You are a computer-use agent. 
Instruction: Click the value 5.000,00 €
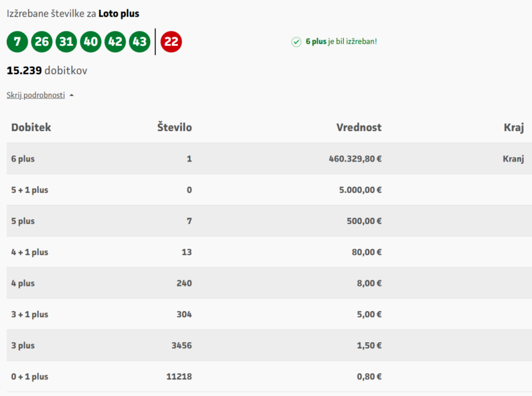coord(360,190)
